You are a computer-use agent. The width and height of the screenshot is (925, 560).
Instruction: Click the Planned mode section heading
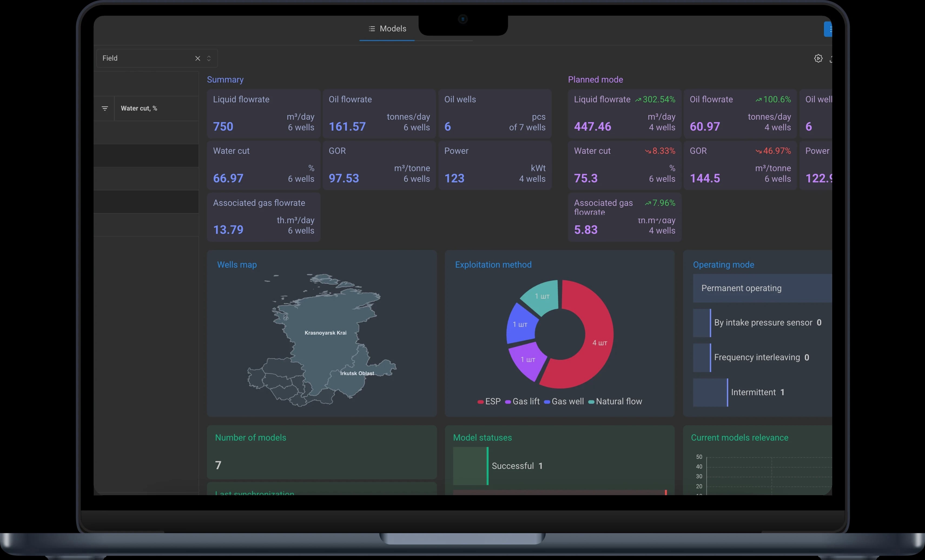pyautogui.click(x=595, y=79)
